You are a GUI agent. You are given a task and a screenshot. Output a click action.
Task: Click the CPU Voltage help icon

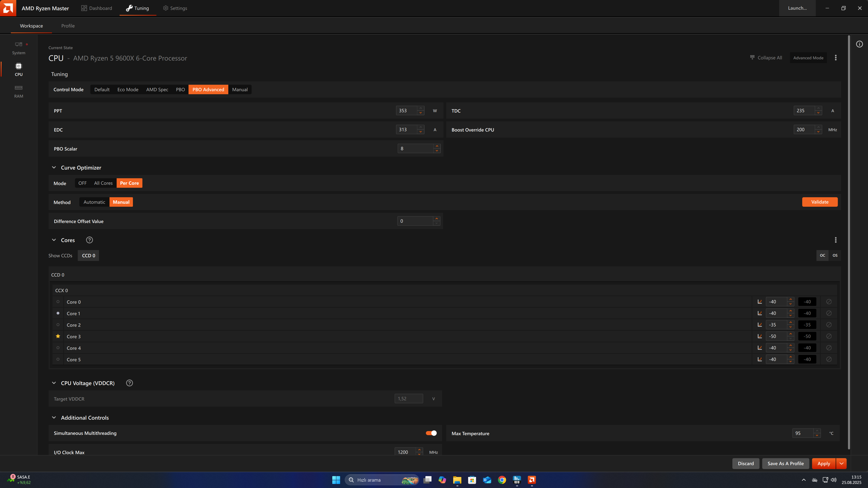click(x=129, y=383)
